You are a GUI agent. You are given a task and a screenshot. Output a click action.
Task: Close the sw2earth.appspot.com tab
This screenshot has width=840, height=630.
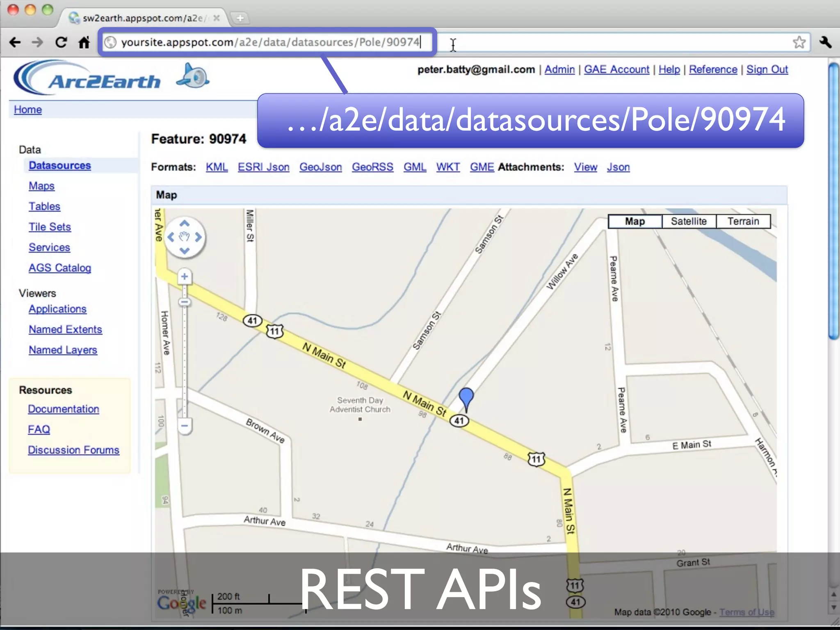click(x=217, y=18)
